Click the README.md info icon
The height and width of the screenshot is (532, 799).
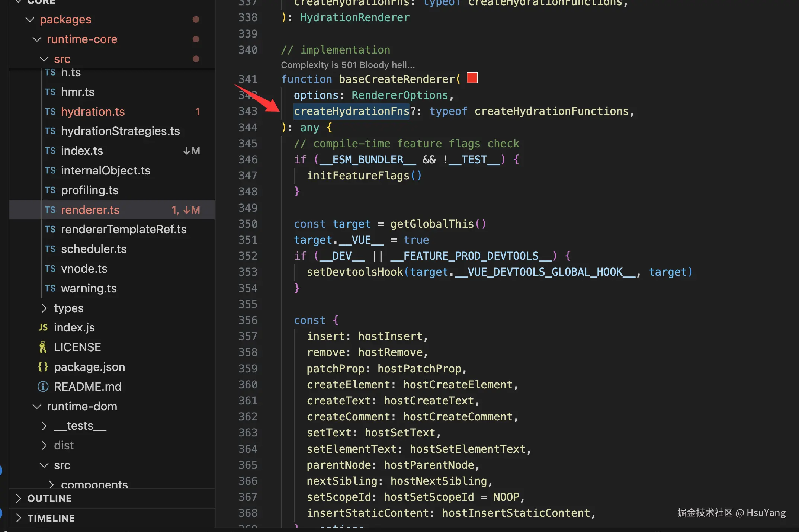43,387
